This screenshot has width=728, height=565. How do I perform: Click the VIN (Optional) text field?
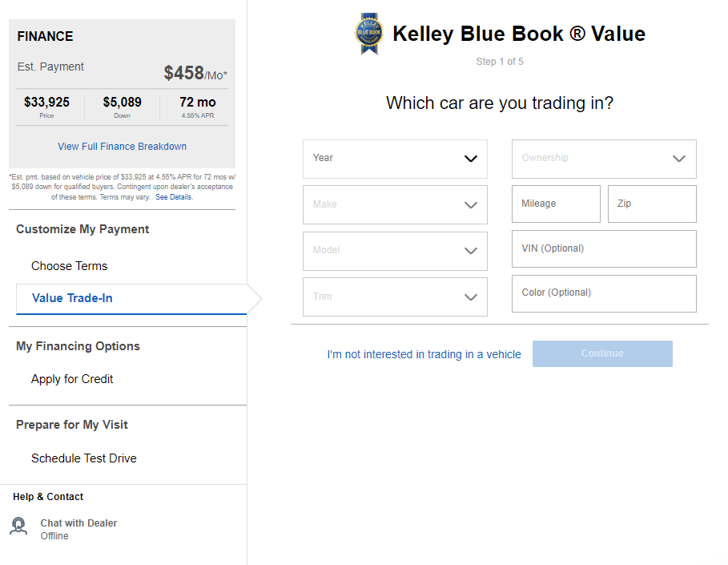pos(604,248)
